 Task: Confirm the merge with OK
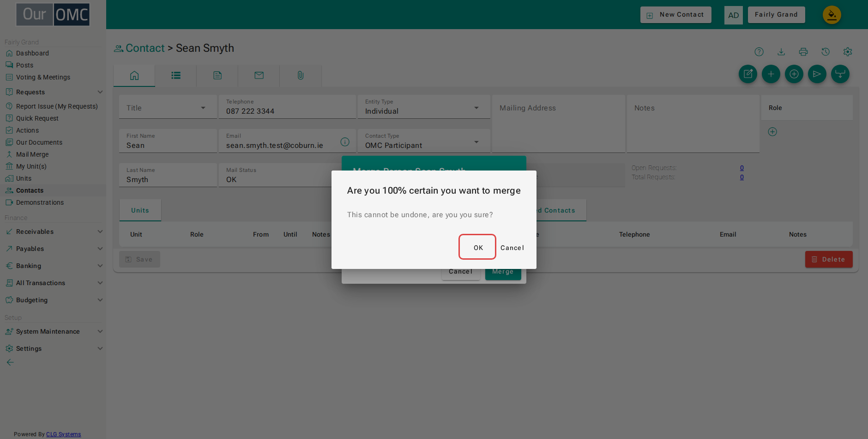coord(477,247)
